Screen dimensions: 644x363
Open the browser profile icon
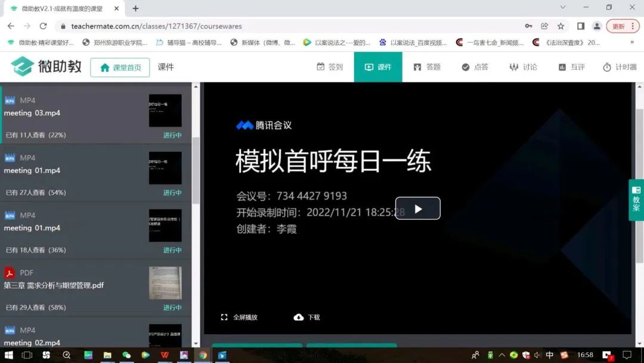click(597, 26)
